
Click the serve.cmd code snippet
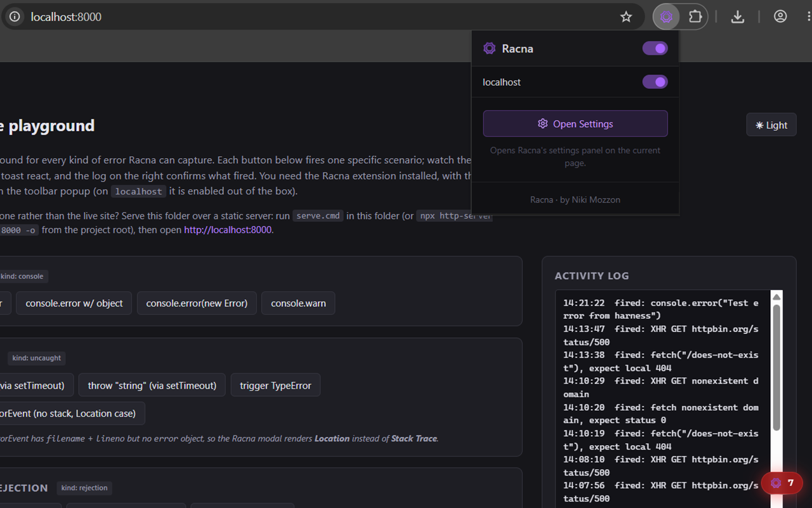(318, 216)
